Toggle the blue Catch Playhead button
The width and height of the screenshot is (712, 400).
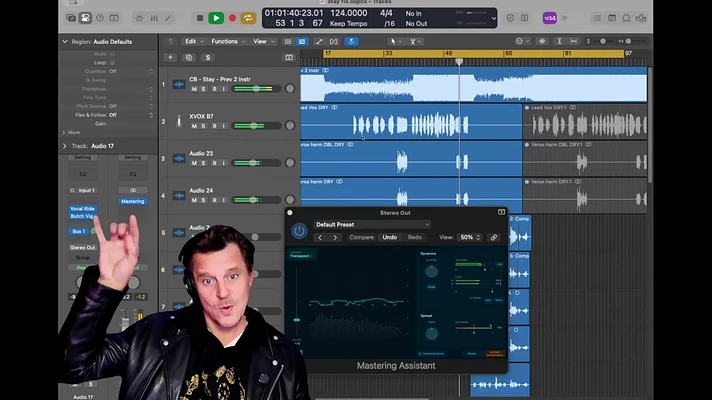351,42
